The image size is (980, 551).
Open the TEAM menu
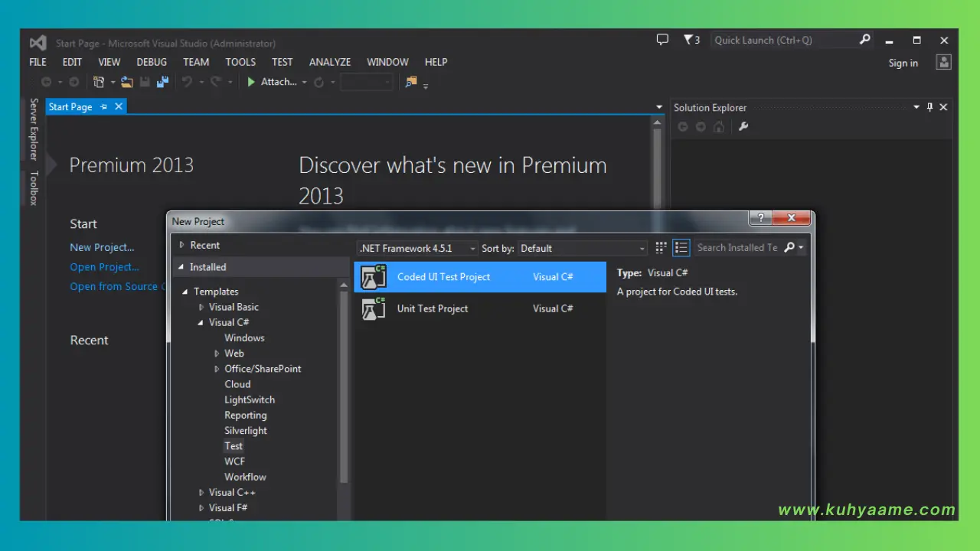point(196,62)
